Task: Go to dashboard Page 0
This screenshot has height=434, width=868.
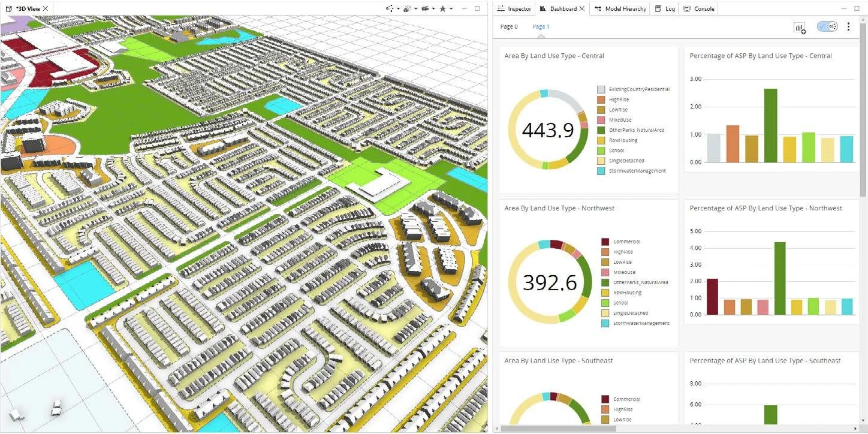Action: (509, 26)
